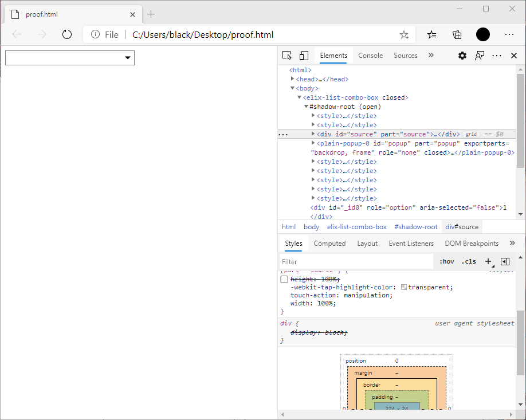
Task: Reload the page with refresh icon
Action: click(x=66, y=34)
